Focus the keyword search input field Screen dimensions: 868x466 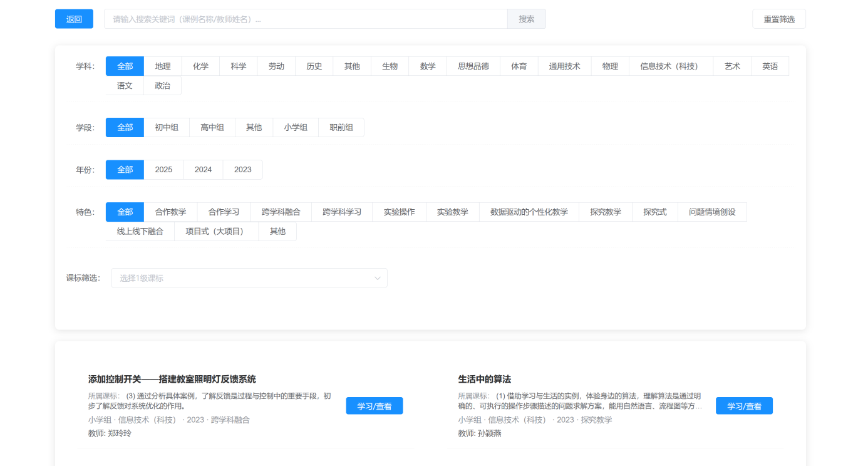coord(306,19)
